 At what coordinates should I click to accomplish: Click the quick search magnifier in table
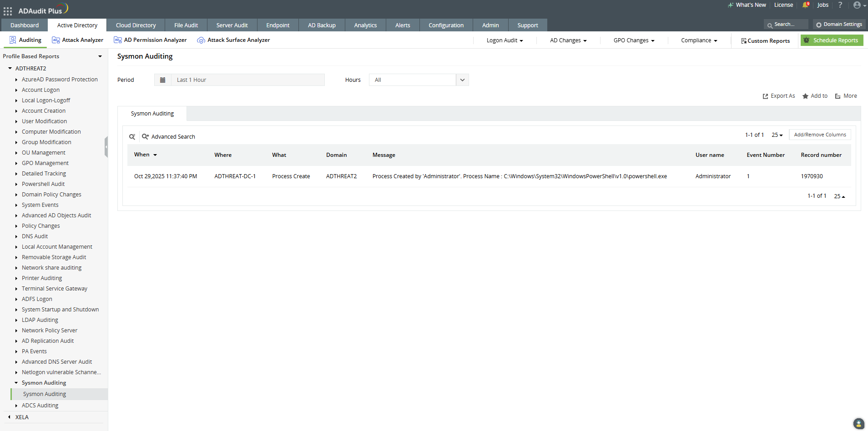[x=132, y=136]
